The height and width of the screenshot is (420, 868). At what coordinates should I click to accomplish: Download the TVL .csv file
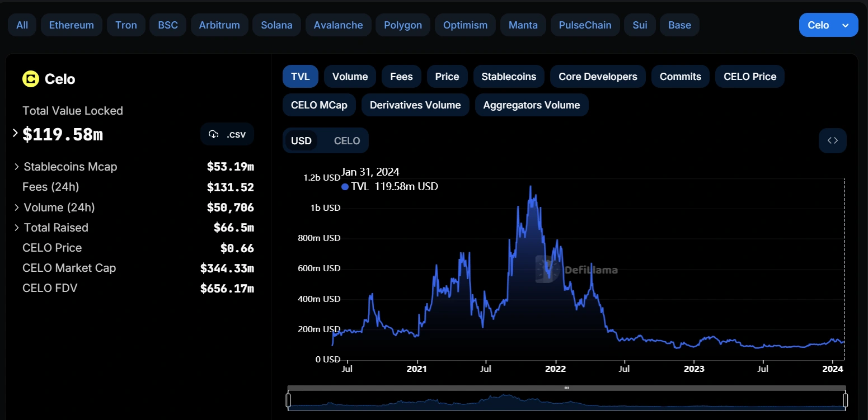click(227, 134)
